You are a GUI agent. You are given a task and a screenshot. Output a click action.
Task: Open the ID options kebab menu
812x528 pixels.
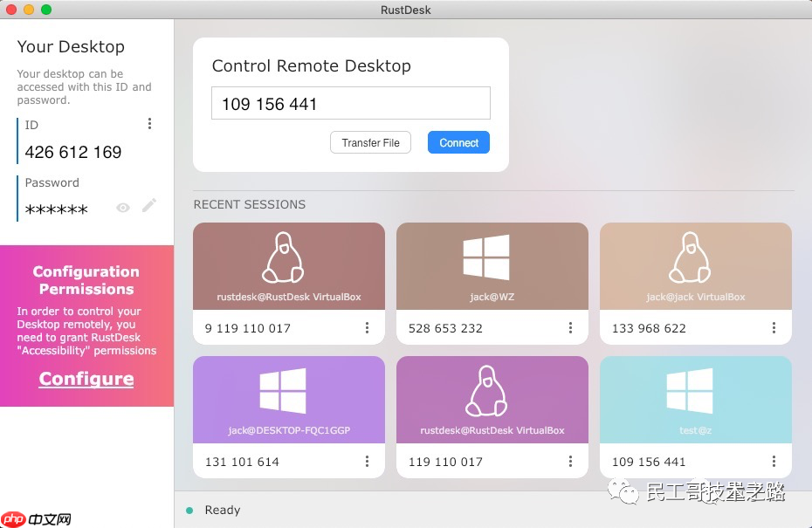coord(149,124)
